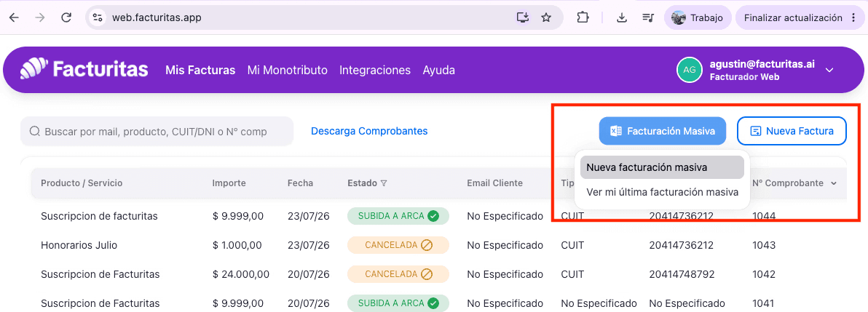Screen dimensions: 868x312
Task: Open the Mis Facturas tab
Action: 200,71
